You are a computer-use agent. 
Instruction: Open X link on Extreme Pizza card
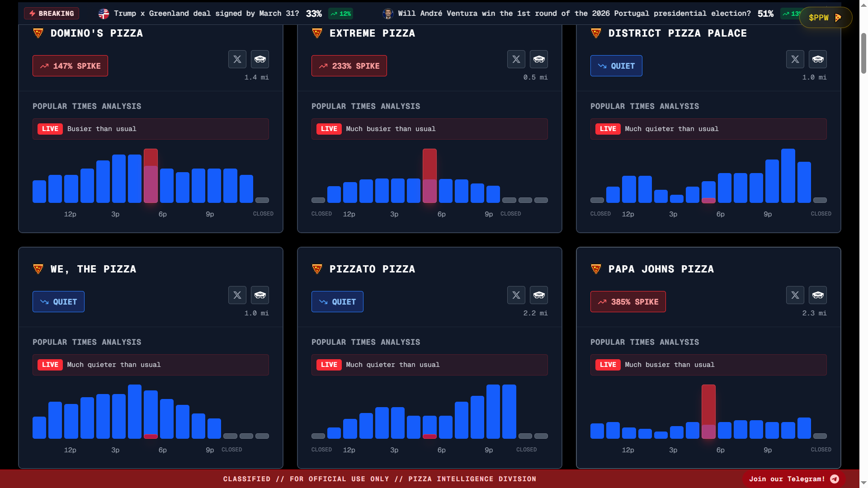516,59
